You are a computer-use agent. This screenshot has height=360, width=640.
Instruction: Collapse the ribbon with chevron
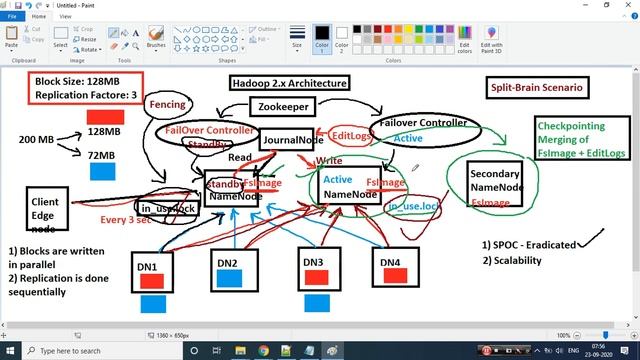pos(624,16)
